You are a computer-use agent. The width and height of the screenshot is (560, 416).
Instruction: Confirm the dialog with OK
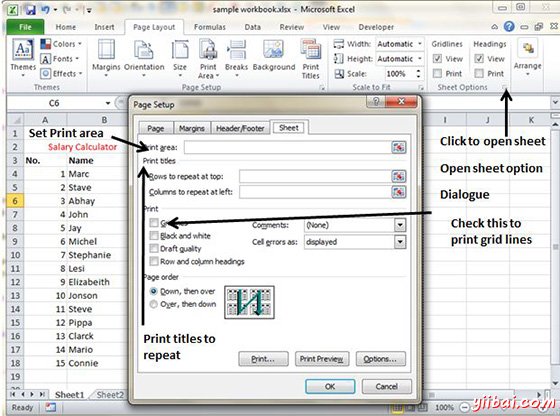[330, 386]
